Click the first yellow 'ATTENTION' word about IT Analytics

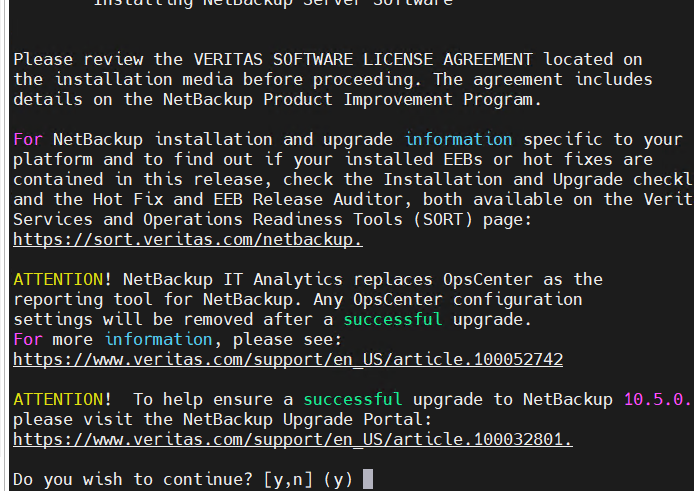[58, 279]
